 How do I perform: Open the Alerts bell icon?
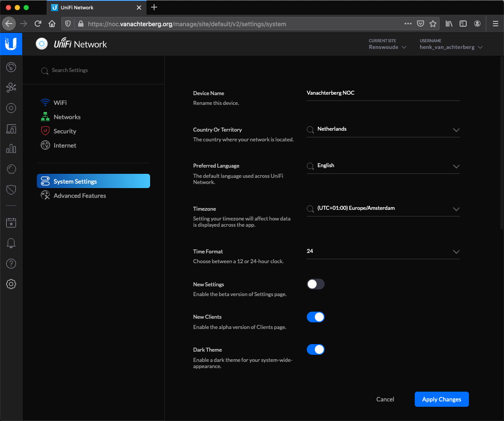11,243
